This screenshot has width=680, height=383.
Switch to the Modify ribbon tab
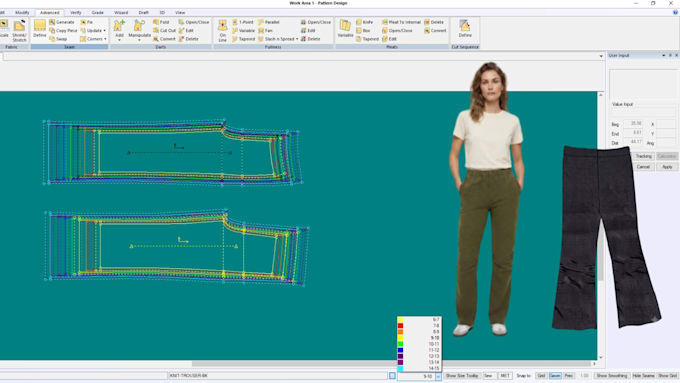pos(22,13)
